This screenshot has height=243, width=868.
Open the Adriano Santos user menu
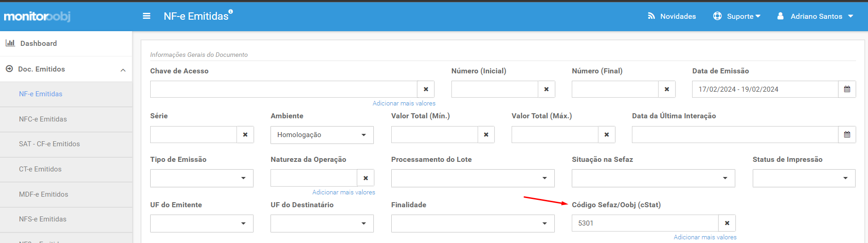(x=815, y=16)
